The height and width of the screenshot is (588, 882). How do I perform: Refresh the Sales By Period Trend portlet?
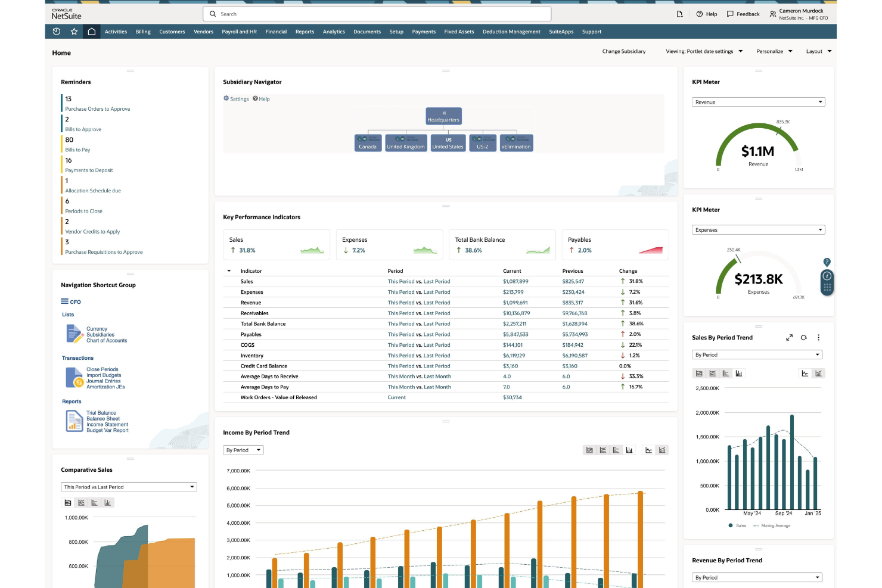click(x=804, y=338)
